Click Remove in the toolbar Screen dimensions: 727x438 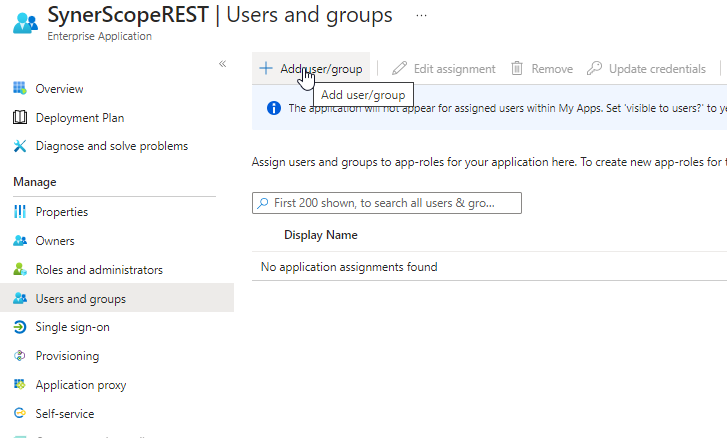(x=542, y=69)
